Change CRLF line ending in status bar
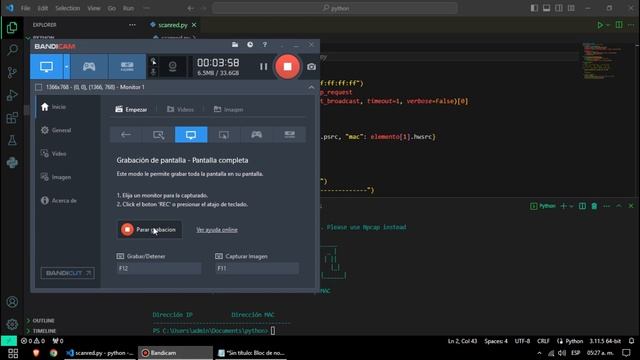The image size is (640, 360). click(543, 341)
